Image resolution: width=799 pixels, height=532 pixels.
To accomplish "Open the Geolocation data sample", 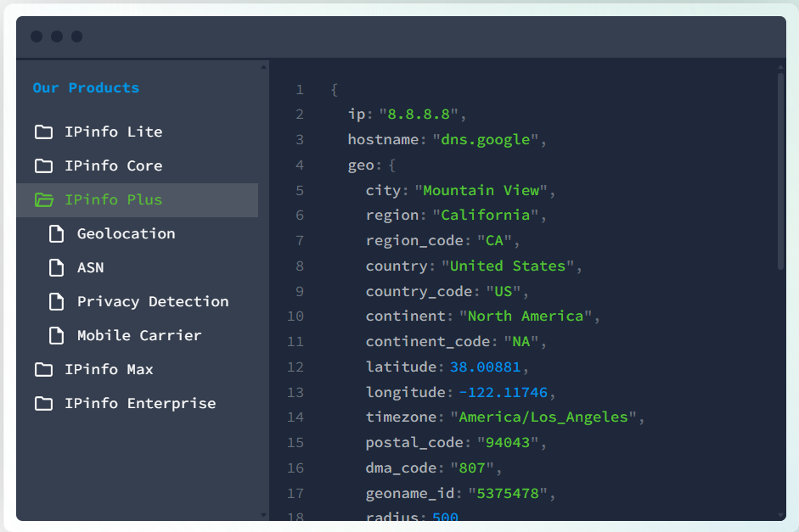I will 126,234.
